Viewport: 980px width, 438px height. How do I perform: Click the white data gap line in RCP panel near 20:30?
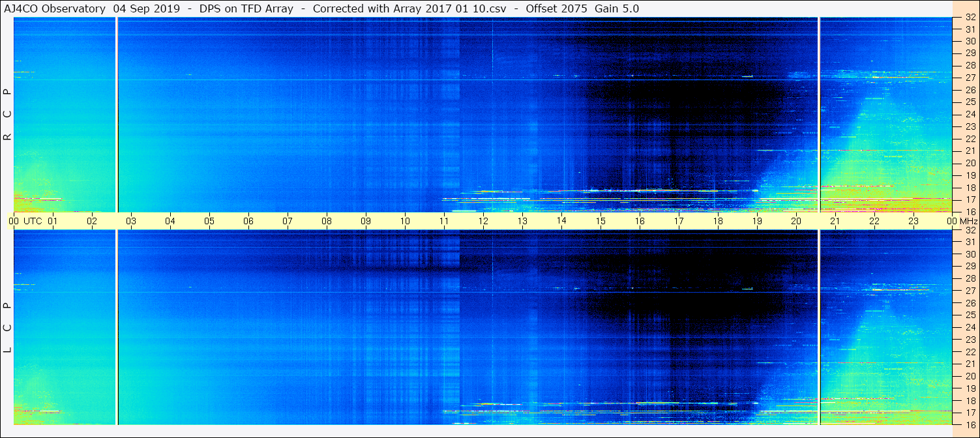pyautogui.click(x=818, y=114)
